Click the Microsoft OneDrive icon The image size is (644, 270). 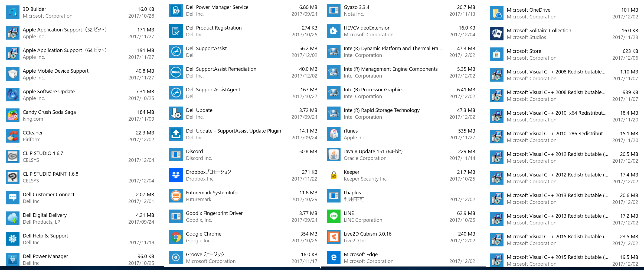coord(497,13)
